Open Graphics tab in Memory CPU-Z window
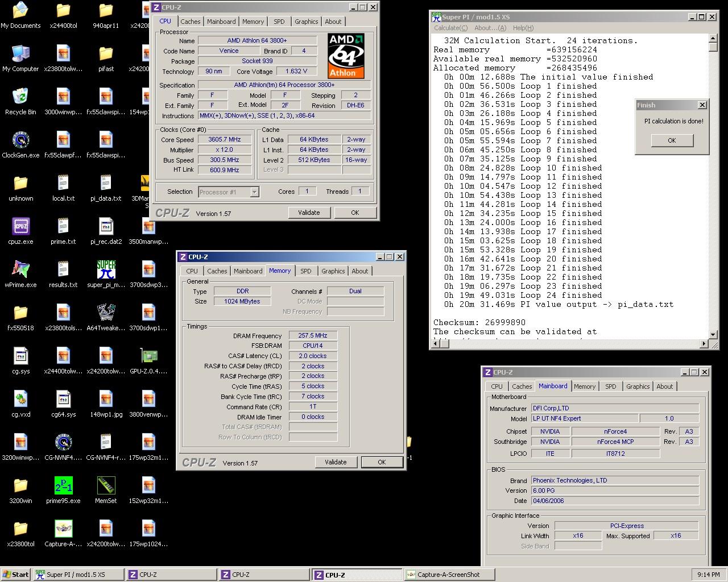This screenshot has width=728, height=582. [x=333, y=271]
